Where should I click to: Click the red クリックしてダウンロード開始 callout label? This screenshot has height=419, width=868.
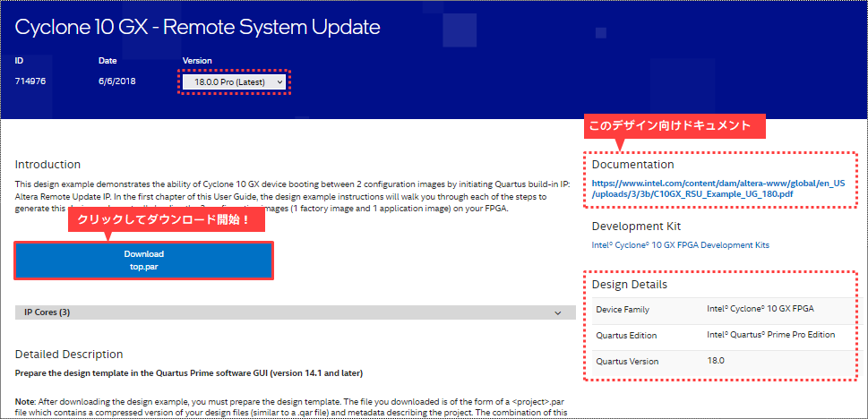pos(169,220)
